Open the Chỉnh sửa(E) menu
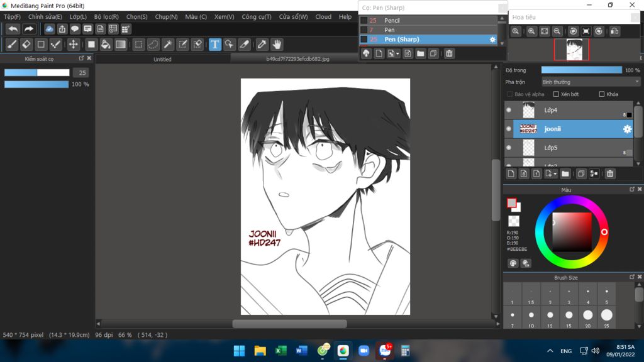 45,17
